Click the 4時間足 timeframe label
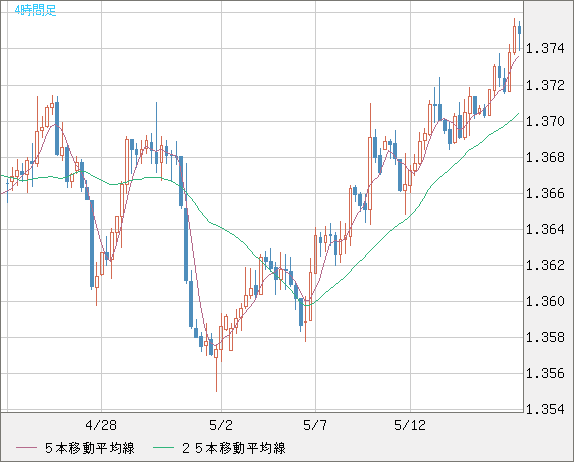Viewport: 574px width, 462px height. point(36,10)
